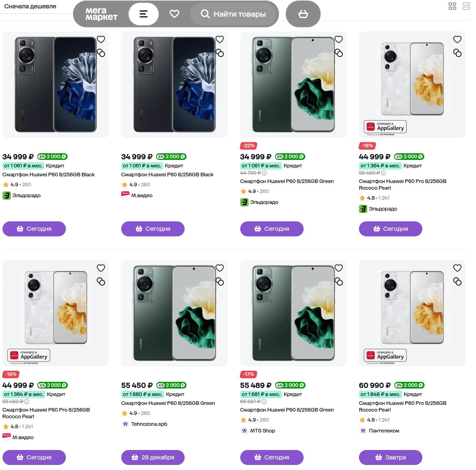Screen dimensions: 476x470
Task: Open the 55 489 ₽ Green P60 phone image
Action: point(293,313)
